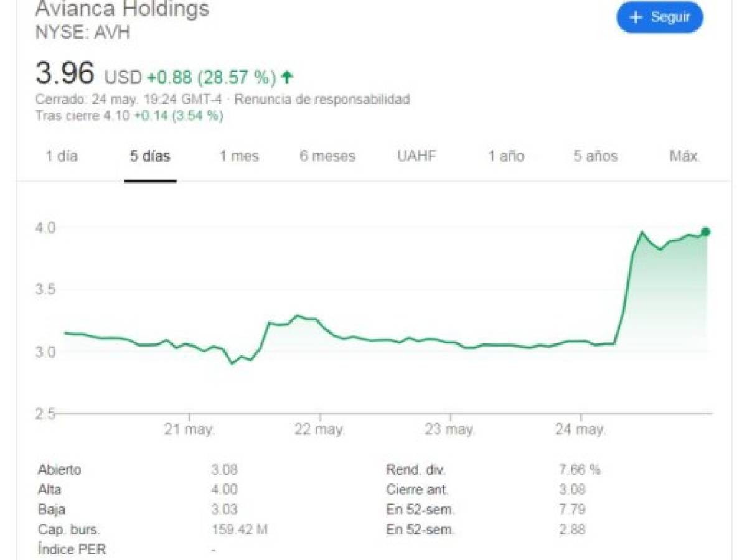Viewport: 747px width, 560px height.
Task: Click the "23 may." date label
Action: pyautogui.click(x=450, y=429)
